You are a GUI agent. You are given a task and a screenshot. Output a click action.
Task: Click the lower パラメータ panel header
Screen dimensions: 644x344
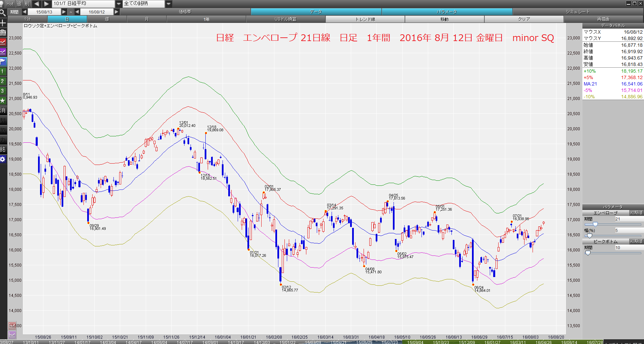click(x=613, y=207)
